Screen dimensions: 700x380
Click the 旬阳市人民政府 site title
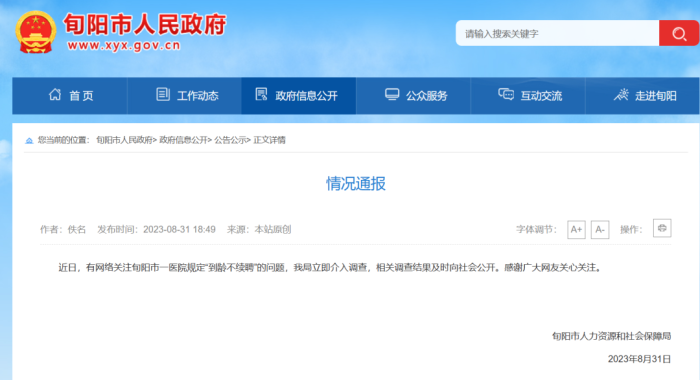click(145, 25)
